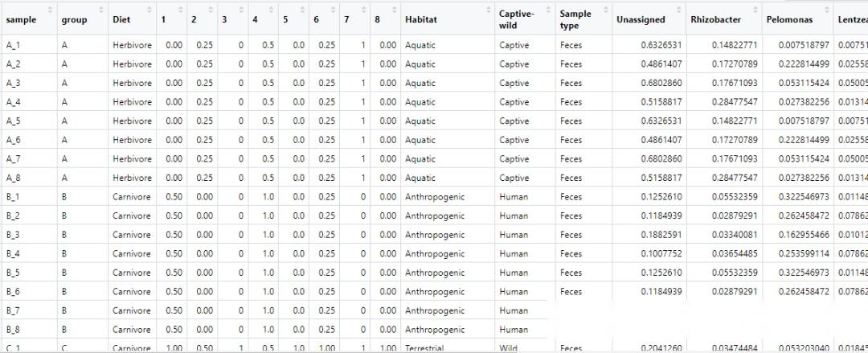Screen dimensions: 868x353
Task: Click the Habitat column sort arrows
Action: click(488, 9)
